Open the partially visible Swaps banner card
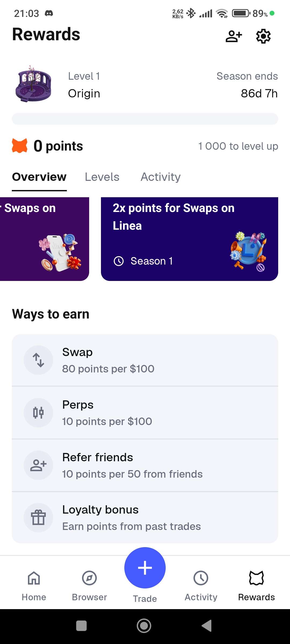The width and height of the screenshot is (290, 644). click(x=44, y=239)
